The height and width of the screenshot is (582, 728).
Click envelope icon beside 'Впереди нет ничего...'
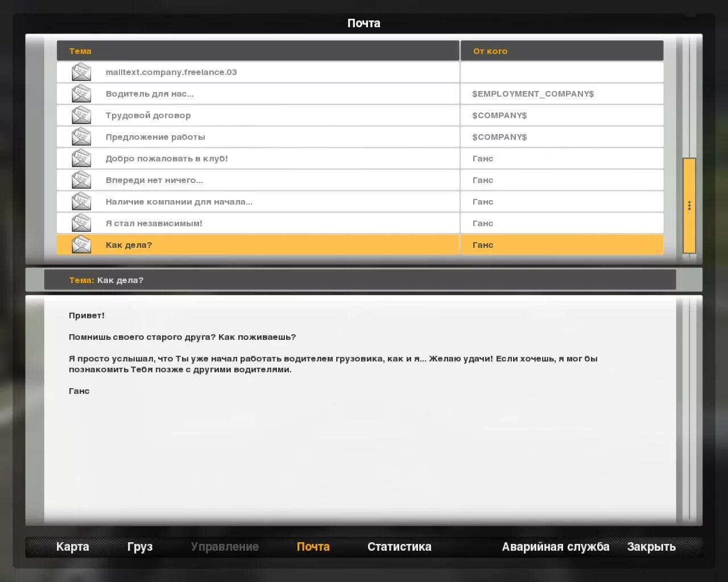coord(81,180)
